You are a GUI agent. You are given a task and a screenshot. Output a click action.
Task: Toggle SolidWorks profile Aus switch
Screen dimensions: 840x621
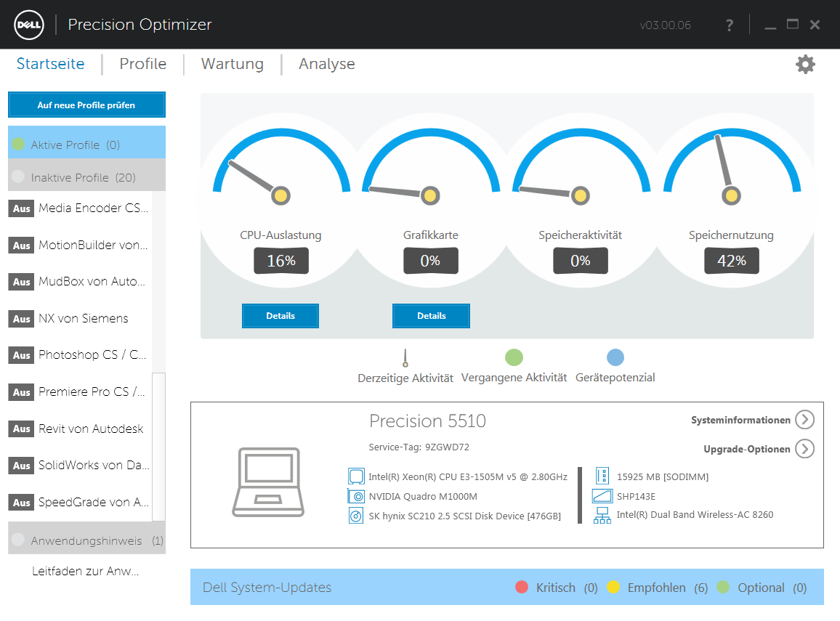(21, 466)
